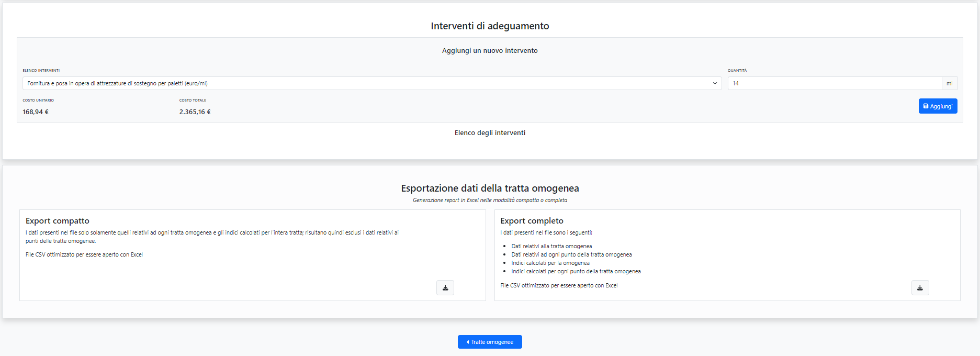Download the Export completo CSV file
Viewport: 980px width, 356px height.
point(920,287)
